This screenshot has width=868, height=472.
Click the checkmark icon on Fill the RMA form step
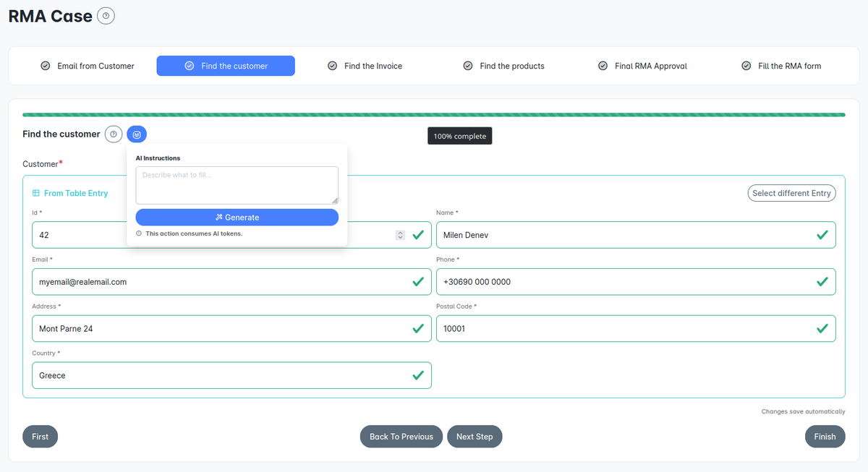(x=746, y=66)
